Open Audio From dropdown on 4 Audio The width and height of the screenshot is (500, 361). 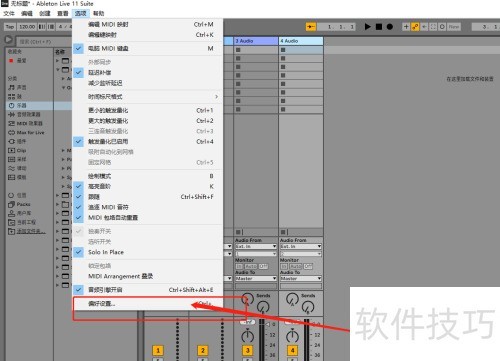301,246
